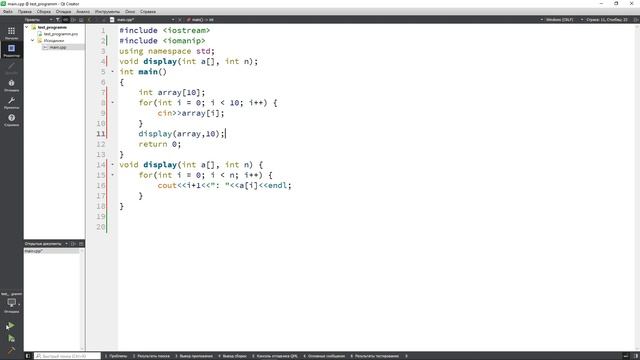Open the Build menu
The height and width of the screenshot is (360, 640).
(44, 11)
